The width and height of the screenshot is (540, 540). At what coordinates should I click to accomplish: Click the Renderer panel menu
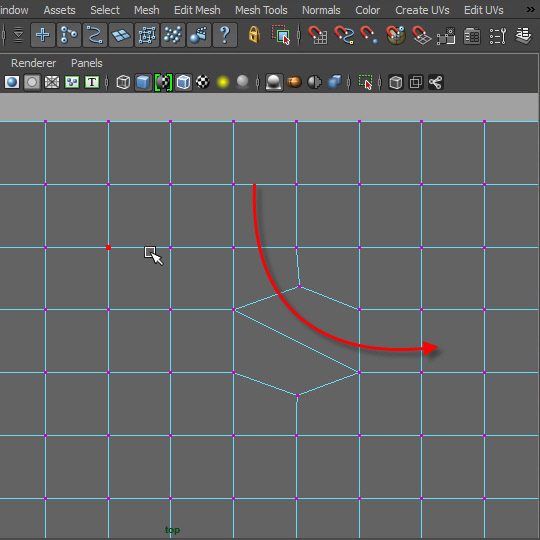(33, 63)
